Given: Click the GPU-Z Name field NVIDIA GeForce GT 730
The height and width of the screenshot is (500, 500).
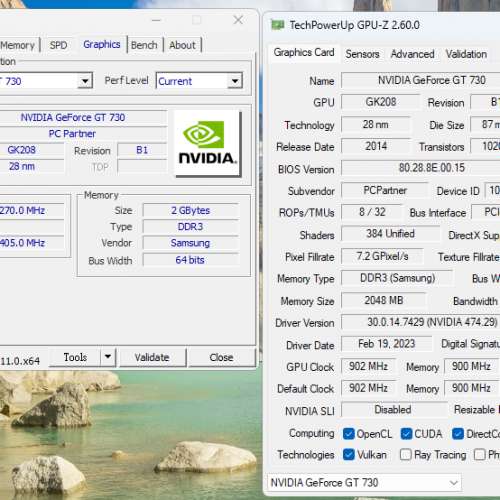Looking at the screenshot, I should pos(421,80).
